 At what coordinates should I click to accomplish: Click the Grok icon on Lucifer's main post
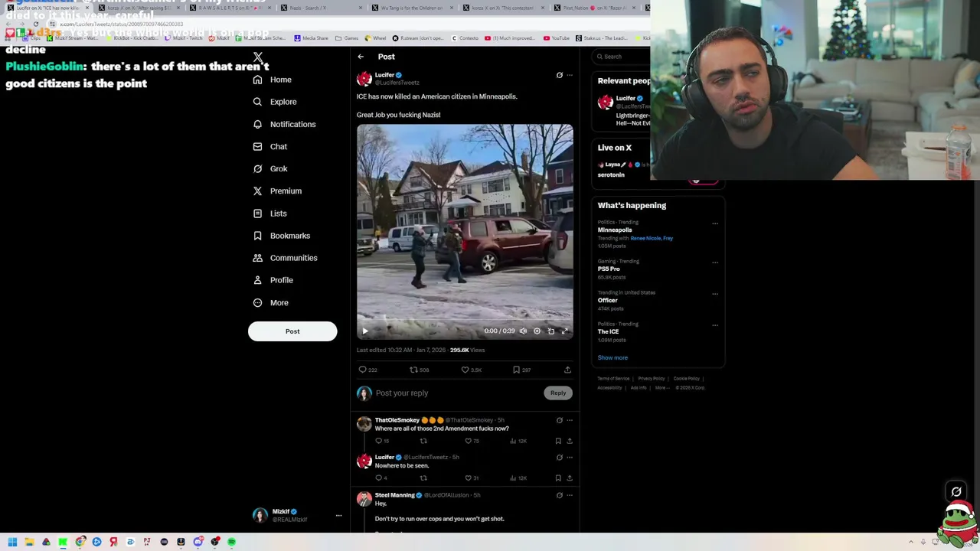coord(559,75)
